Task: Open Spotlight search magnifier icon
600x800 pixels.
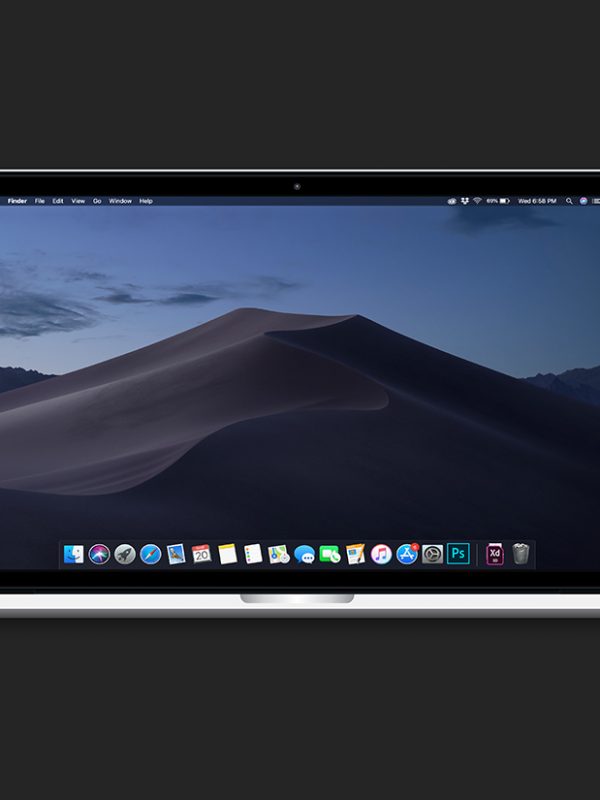Action: [x=570, y=201]
